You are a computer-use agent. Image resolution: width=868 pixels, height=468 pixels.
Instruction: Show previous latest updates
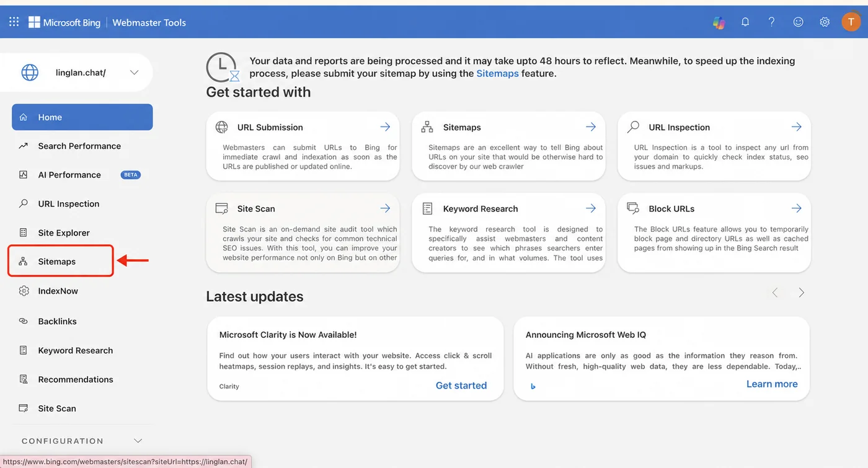click(x=774, y=293)
